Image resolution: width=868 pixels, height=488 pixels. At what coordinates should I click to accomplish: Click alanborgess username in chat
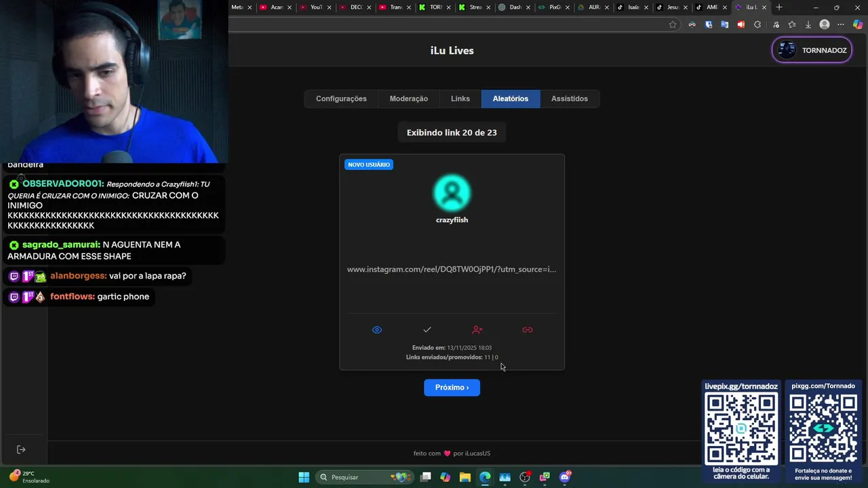[78, 276]
